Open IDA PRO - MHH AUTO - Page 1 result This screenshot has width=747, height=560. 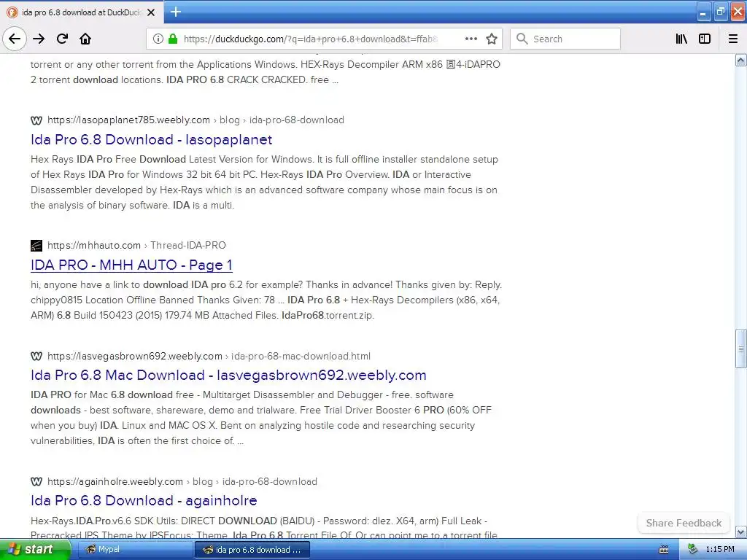click(x=131, y=265)
